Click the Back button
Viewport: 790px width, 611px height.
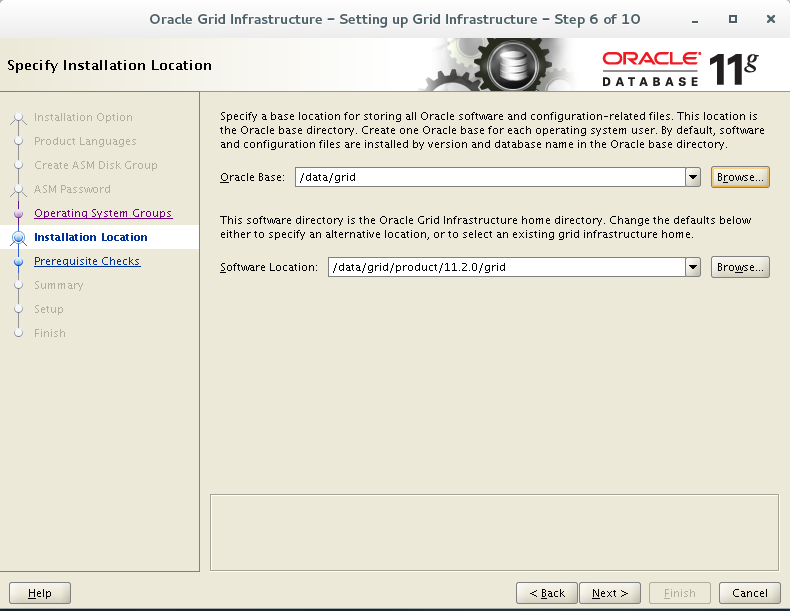(x=547, y=593)
